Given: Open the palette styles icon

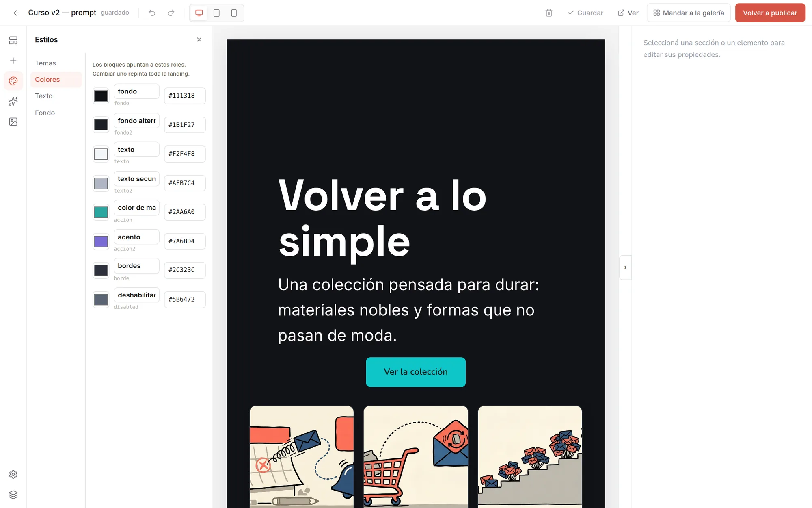Looking at the screenshot, I should (13, 81).
